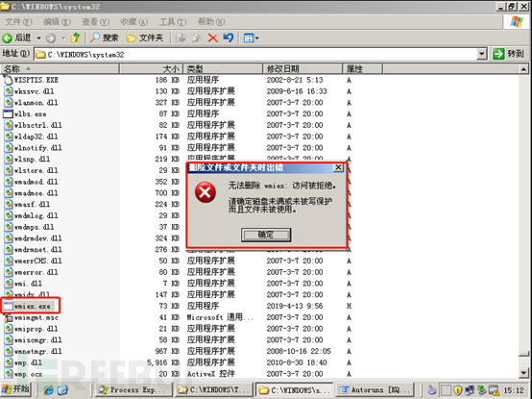Click the copy-to-folder toolbar icon
This screenshot has width=532, height=399.
tap(197, 38)
